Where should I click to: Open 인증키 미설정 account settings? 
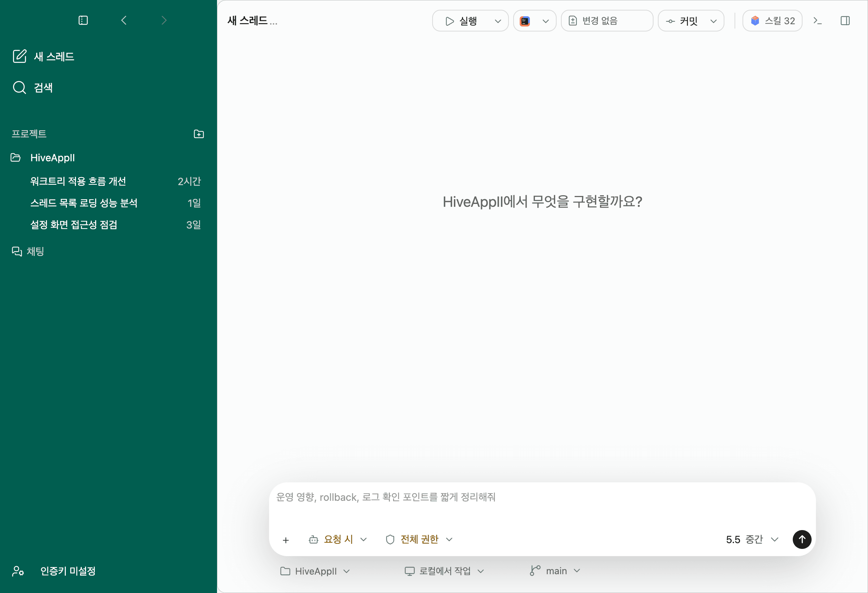click(54, 571)
